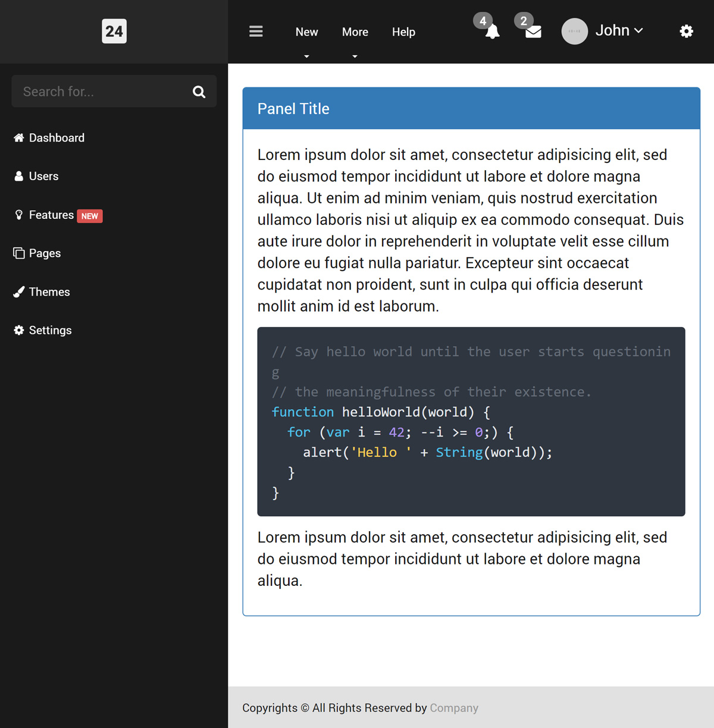
Task: Click code line 'function helloWorld(world) {'
Action: (381, 412)
